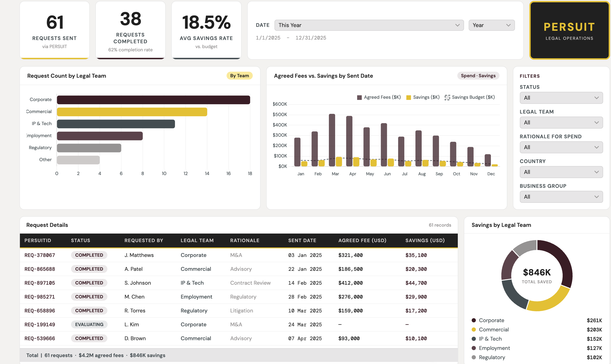Toggle Savings Budget dashed legend icon
Screen dimensions: 611x364
pos(447,97)
